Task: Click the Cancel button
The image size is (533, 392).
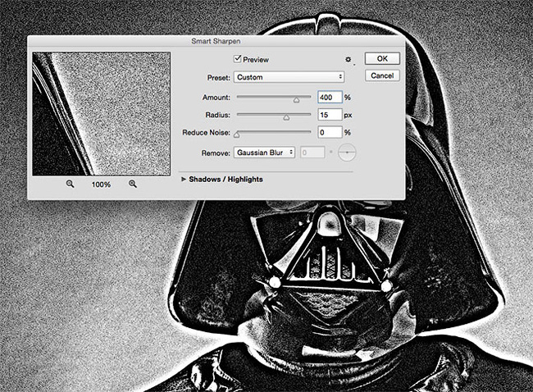Action: tap(382, 75)
